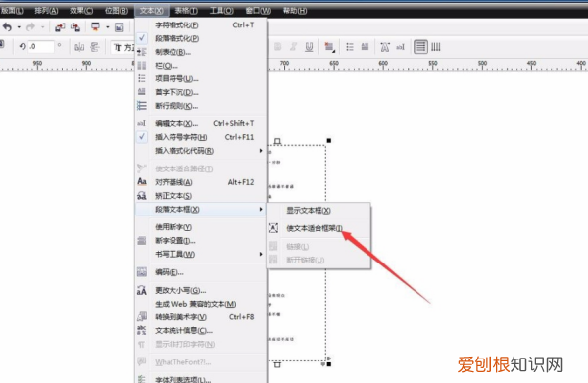The image size is (588, 383).
Task: Open the undo history dropdown arrow
Action: pos(19,27)
